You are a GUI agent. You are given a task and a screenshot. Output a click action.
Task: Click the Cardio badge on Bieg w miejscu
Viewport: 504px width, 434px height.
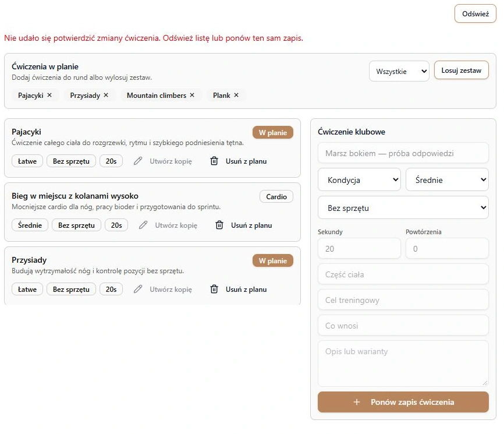point(276,196)
